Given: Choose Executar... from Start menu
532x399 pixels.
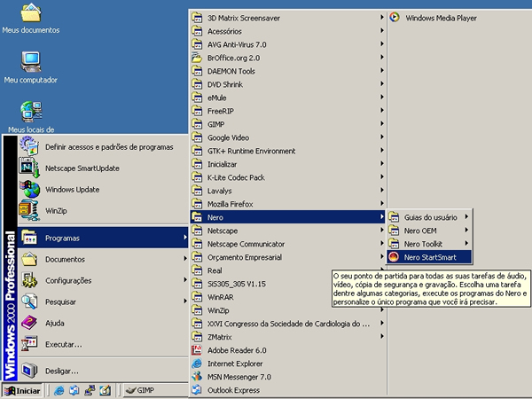Looking at the screenshot, I should [x=103, y=344].
